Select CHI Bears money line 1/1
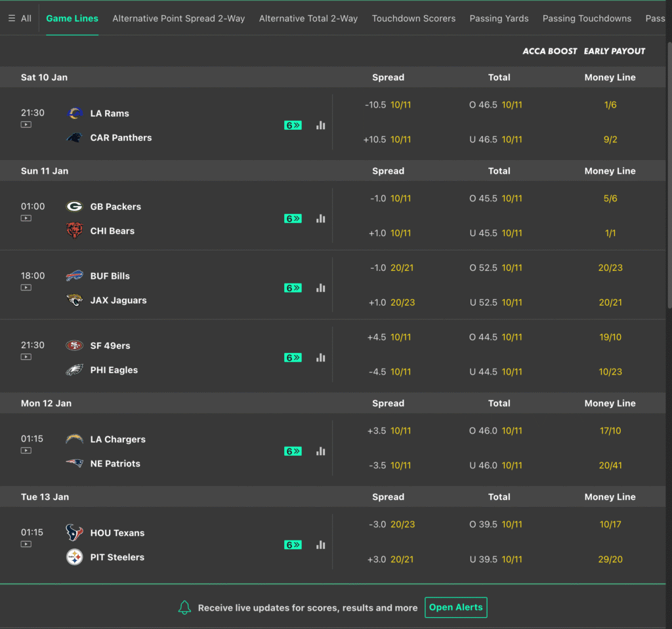Viewport: 672px width, 629px height. tap(610, 233)
